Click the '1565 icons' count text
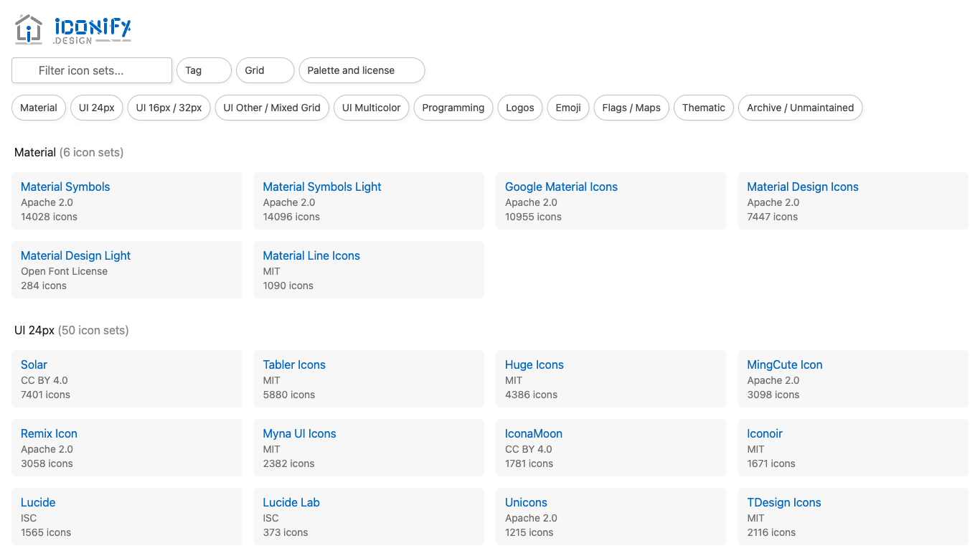 [46, 532]
